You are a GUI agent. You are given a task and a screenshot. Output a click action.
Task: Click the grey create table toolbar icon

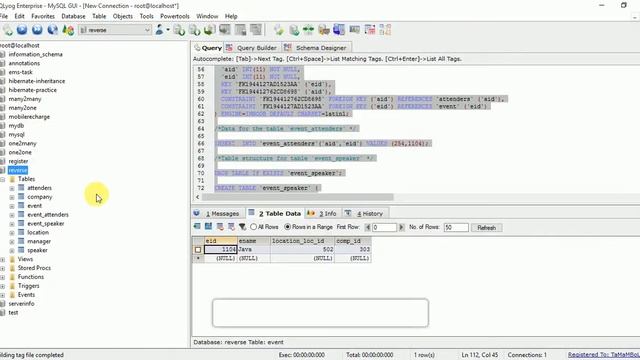[224, 29]
